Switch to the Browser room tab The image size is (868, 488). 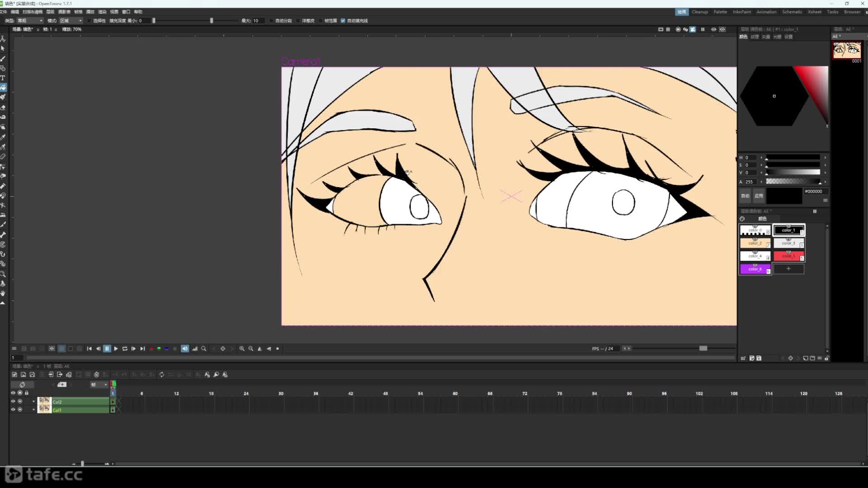point(852,12)
